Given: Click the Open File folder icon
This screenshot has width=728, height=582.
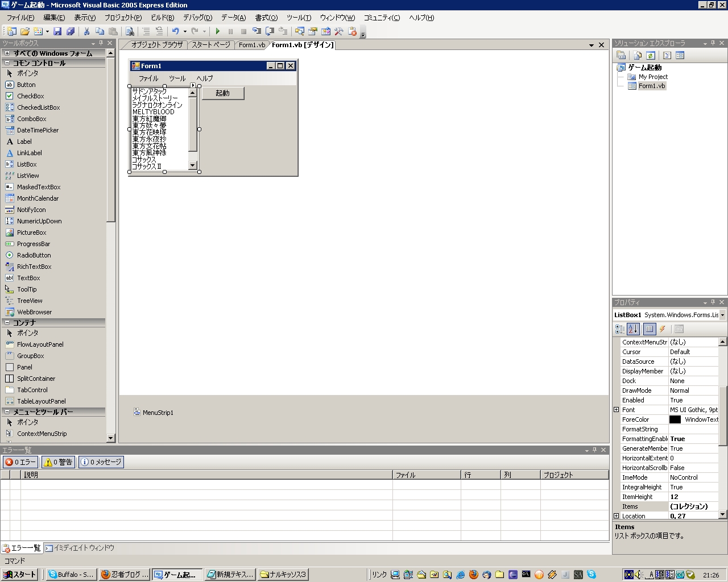Looking at the screenshot, I should 25,31.
